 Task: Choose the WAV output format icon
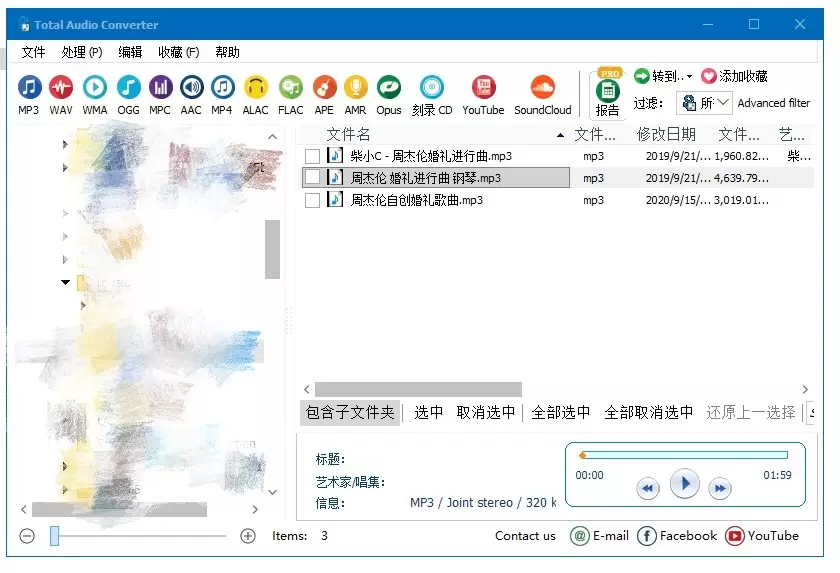click(x=61, y=87)
